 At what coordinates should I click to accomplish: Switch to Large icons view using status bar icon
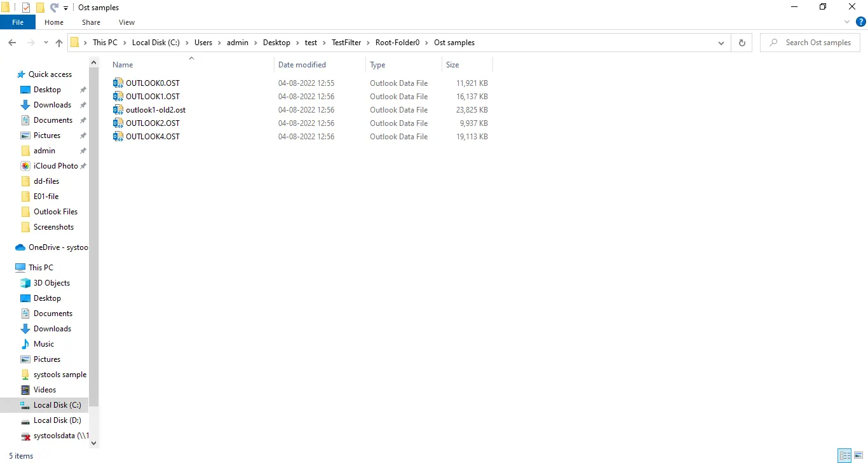[x=858, y=455]
